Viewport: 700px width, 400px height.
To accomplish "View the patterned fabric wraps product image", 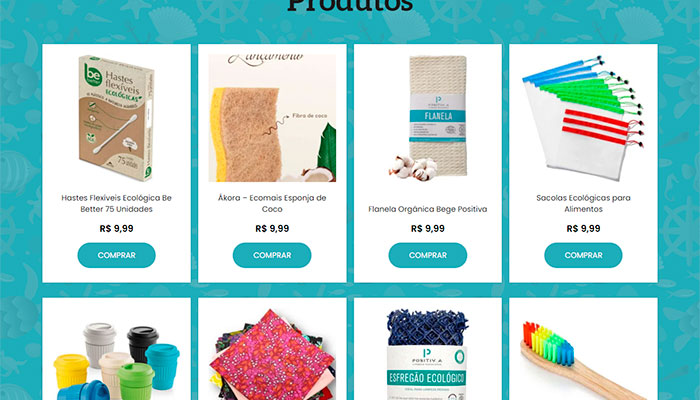I will pos(272,354).
